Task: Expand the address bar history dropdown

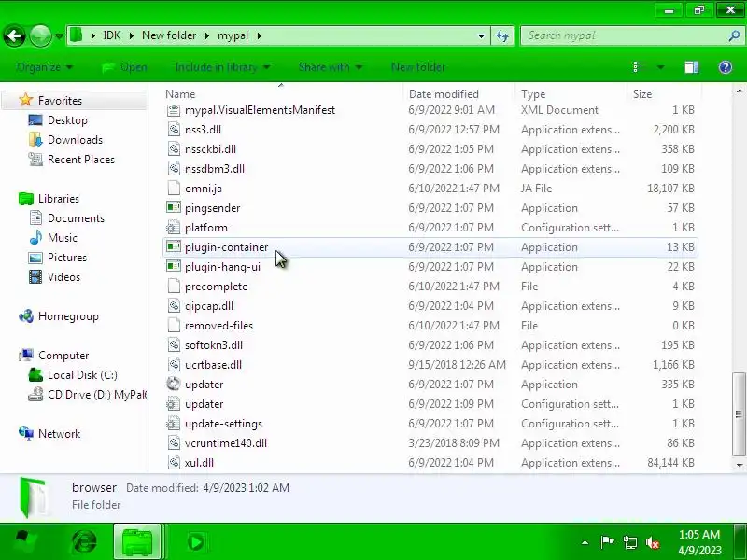Action: click(x=481, y=35)
